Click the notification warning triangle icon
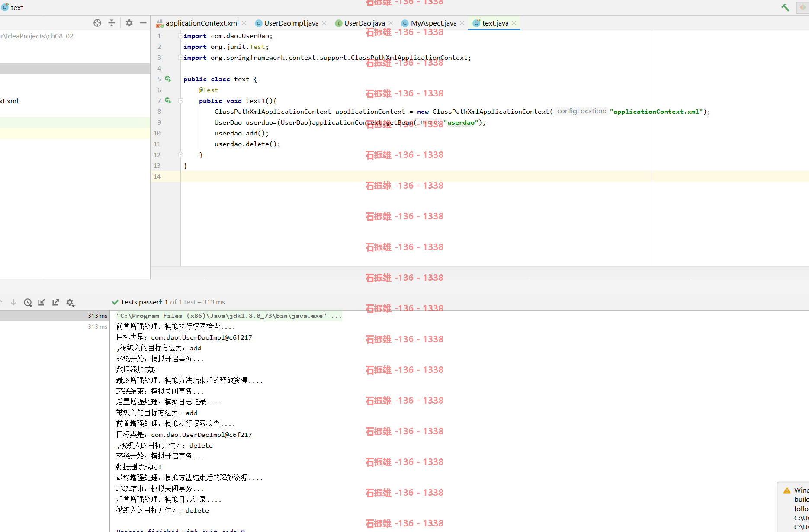The height and width of the screenshot is (532, 809). tap(787, 490)
